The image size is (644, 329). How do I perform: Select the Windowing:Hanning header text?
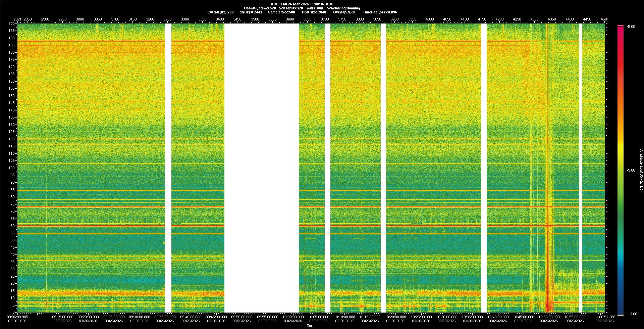(343, 8)
